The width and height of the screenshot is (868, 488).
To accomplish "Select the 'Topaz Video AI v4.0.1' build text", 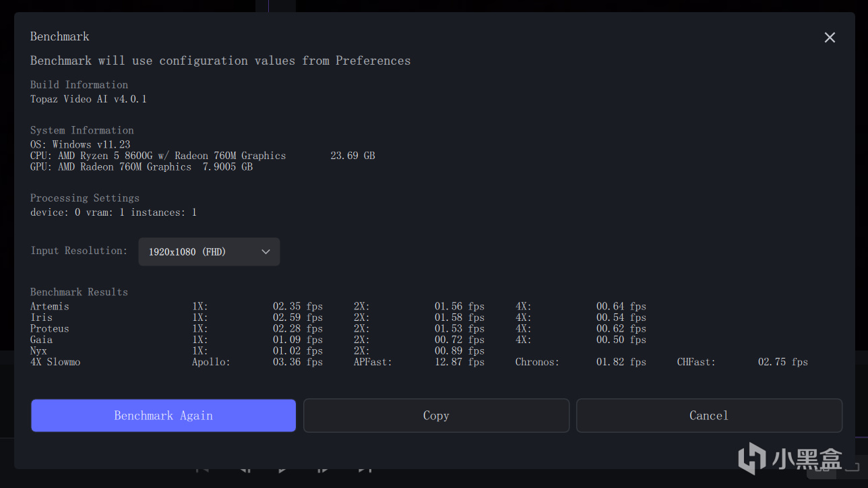I will [88, 99].
